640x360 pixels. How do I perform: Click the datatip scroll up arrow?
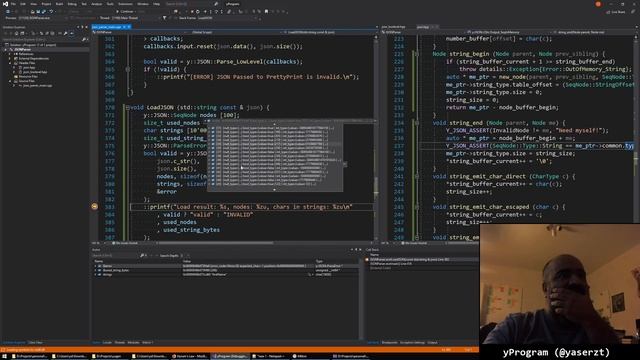[274, 124]
